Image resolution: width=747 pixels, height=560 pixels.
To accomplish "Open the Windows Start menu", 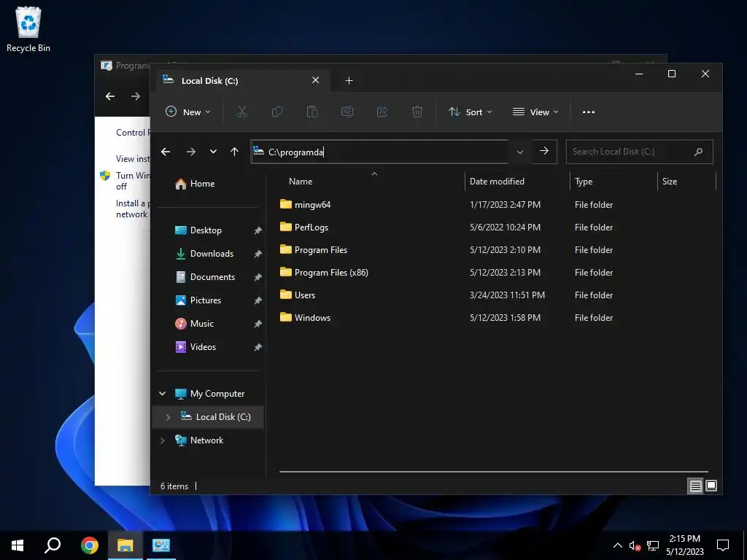I will click(x=18, y=545).
